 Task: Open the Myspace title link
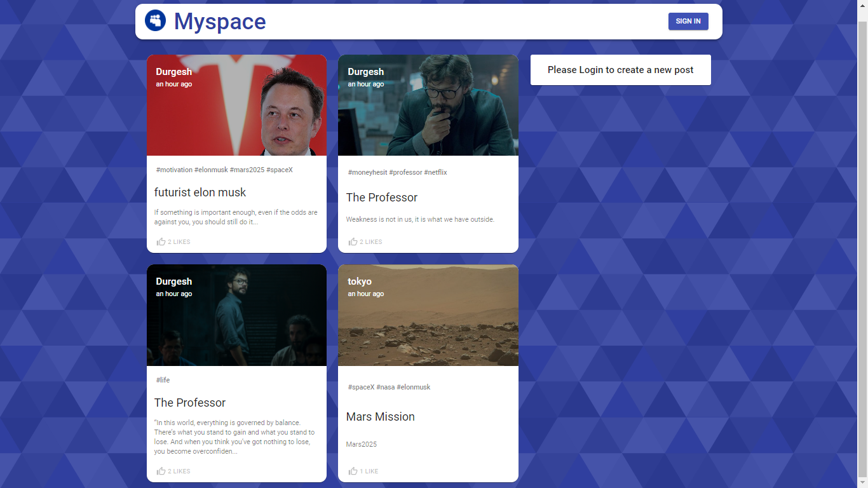click(x=220, y=22)
